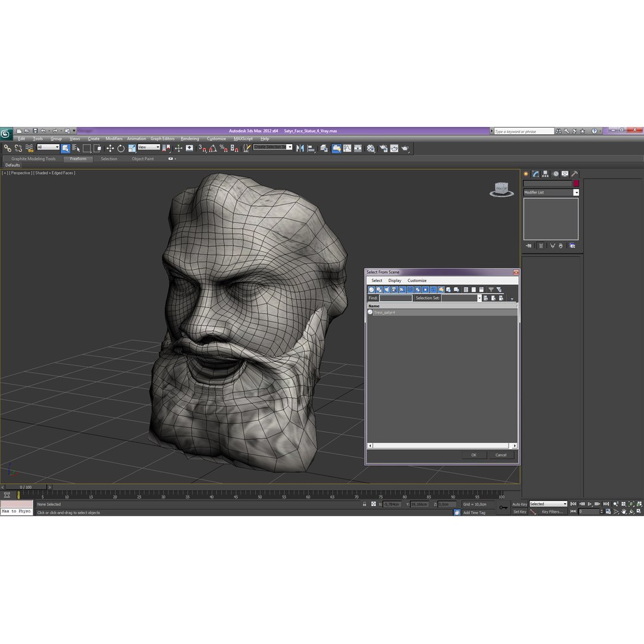The height and width of the screenshot is (644, 644).
Task: Open the Manage Layers icon
Action: coord(324,148)
